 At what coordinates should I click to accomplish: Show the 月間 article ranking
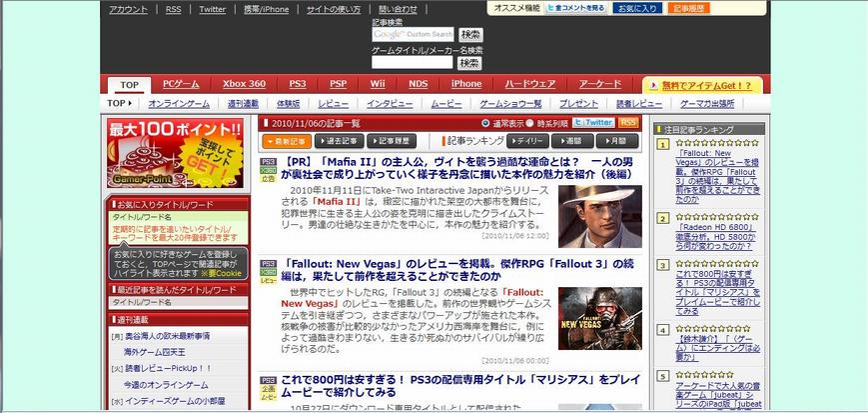(617, 141)
